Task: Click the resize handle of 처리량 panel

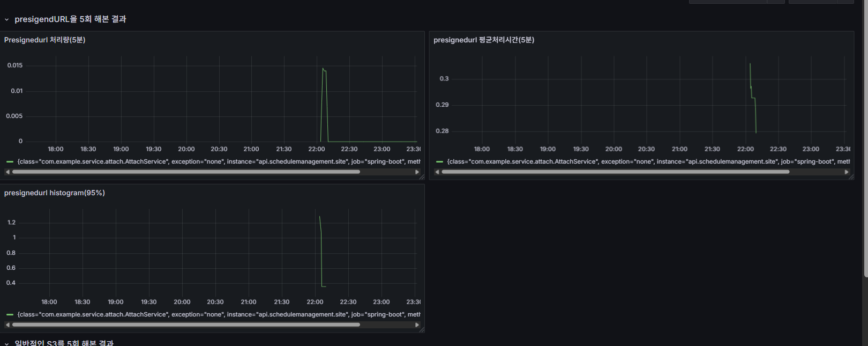Action: [422, 177]
